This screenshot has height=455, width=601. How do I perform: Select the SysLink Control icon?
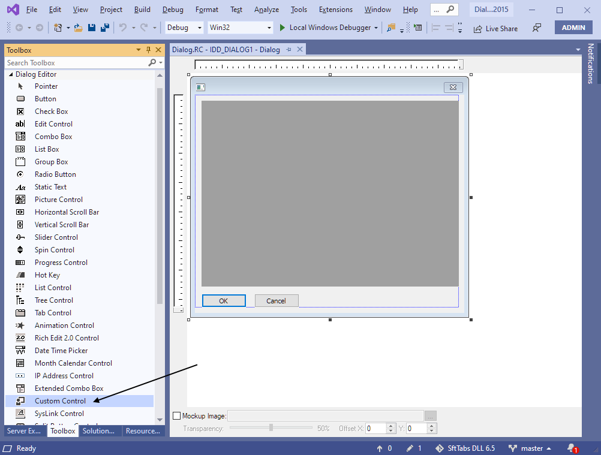[20, 414]
